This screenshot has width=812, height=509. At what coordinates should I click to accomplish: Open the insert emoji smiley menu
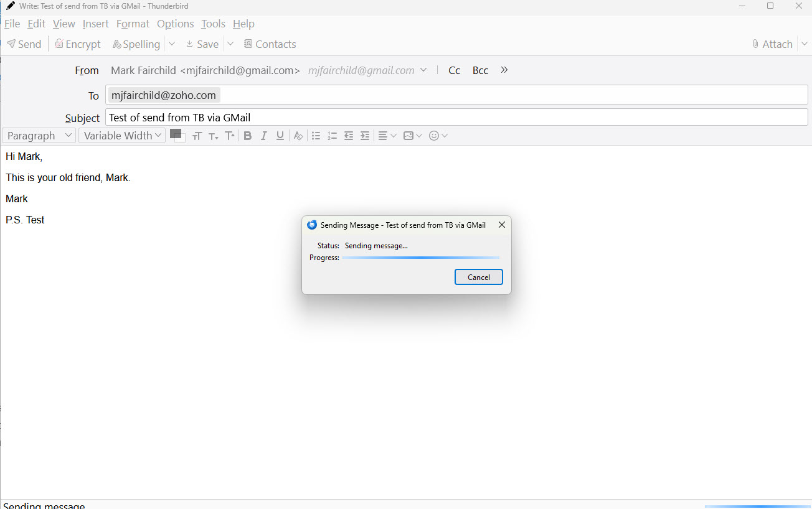click(x=438, y=136)
